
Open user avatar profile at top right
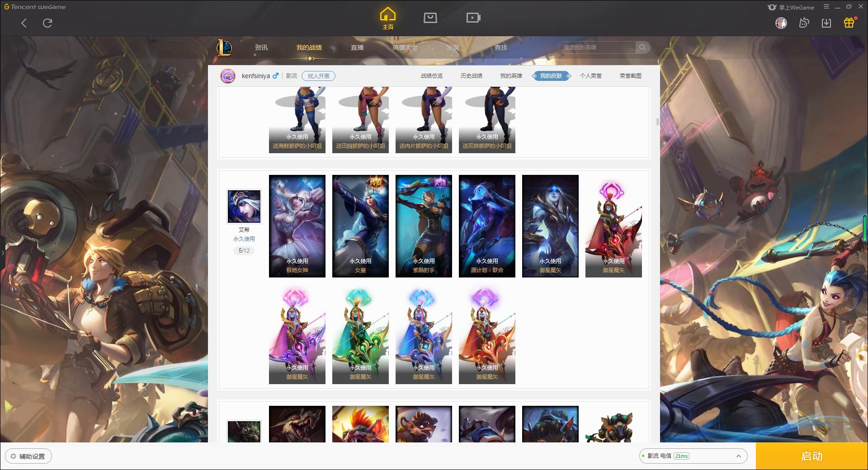(781, 23)
